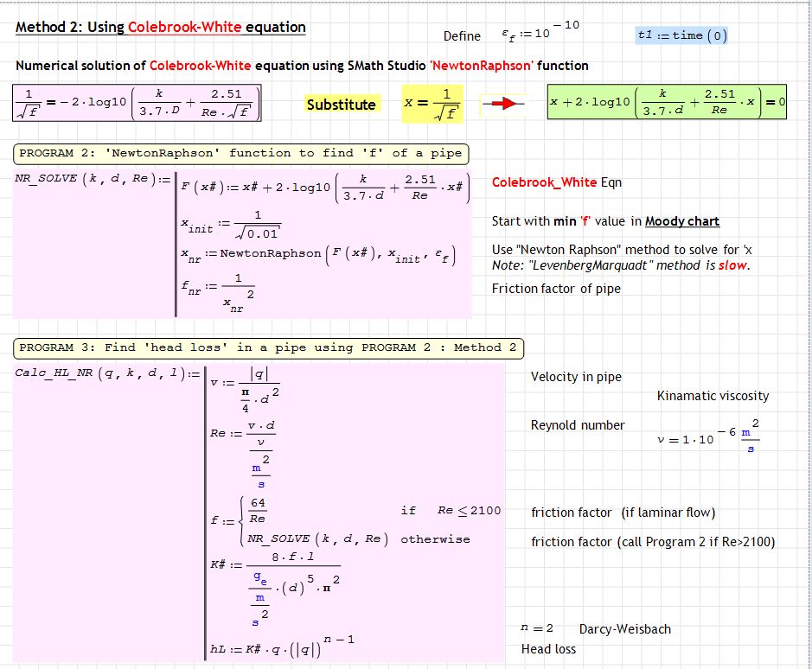
Task: Click the underlined 'Moody chart' text
Action: coord(681,221)
